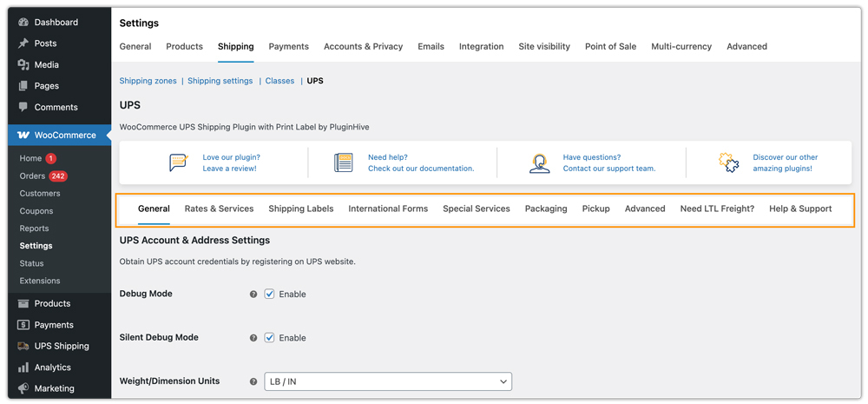Screen dimensions: 868x404
Task: Open Customers in the WooCommerce submenu
Action: (40, 194)
